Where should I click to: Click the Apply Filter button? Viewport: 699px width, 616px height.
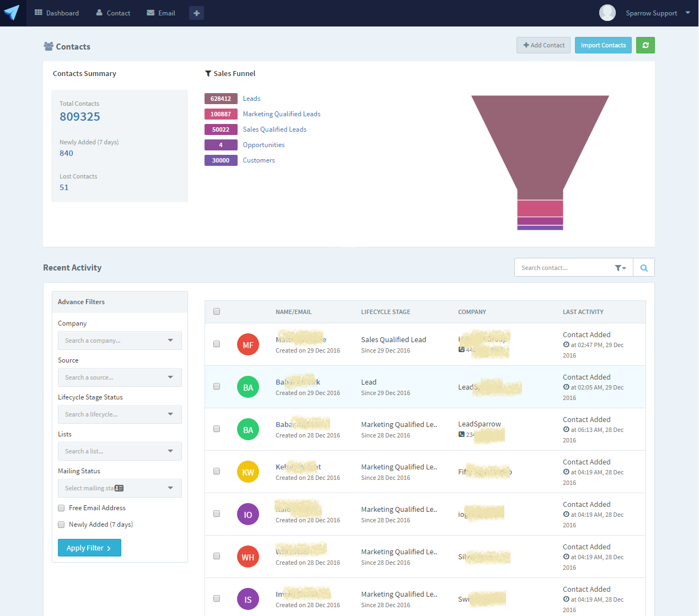(89, 548)
